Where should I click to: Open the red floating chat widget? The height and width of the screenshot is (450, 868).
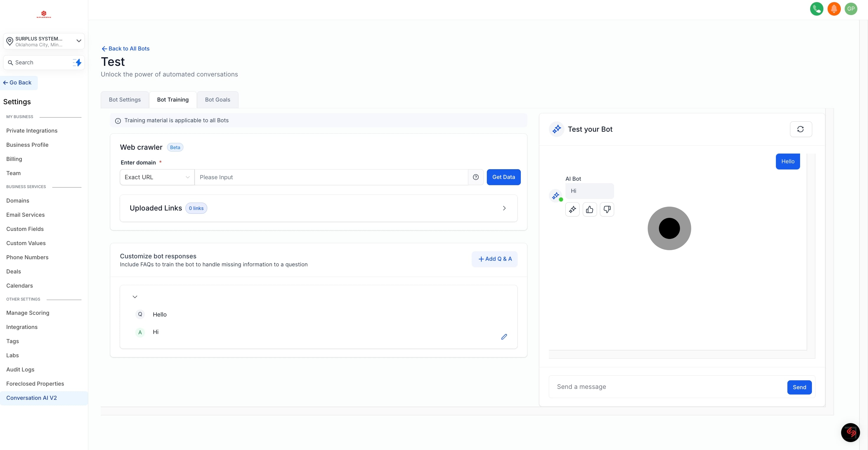(x=850, y=432)
